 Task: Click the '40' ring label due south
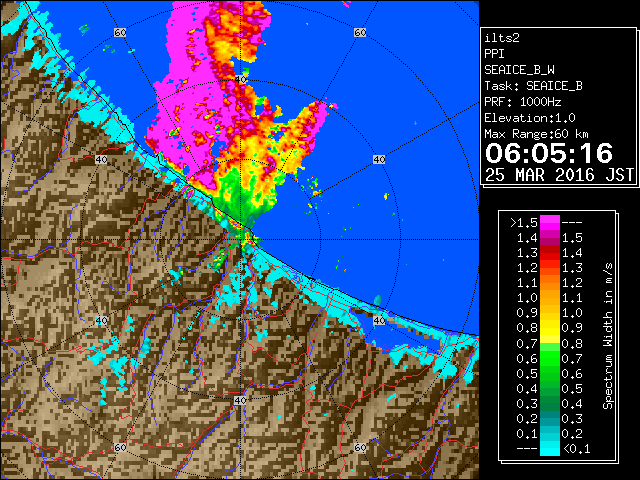[x=240, y=400]
